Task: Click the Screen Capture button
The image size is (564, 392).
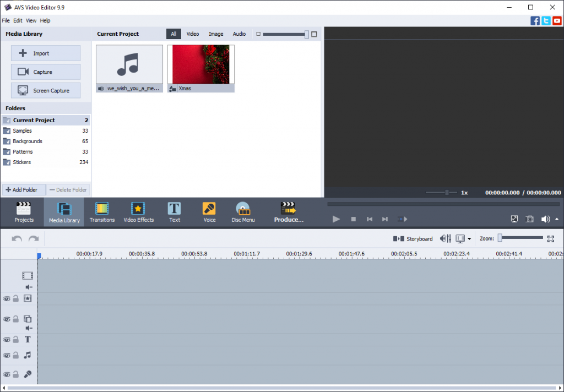Action: coord(46,91)
